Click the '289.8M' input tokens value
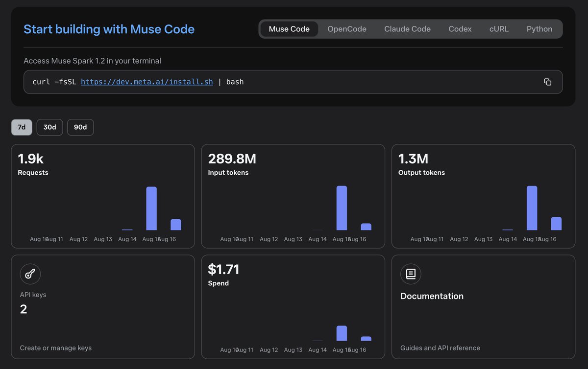Viewport: 588px width, 369px height. (232, 159)
